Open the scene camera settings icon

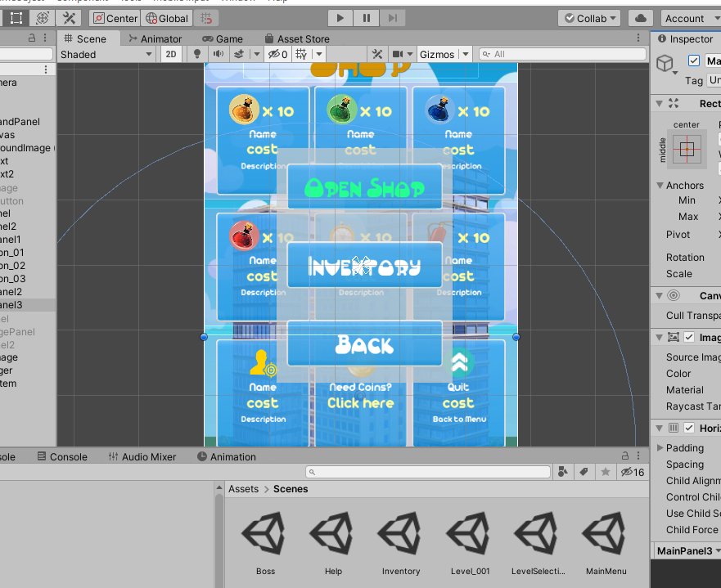[x=398, y=54]
